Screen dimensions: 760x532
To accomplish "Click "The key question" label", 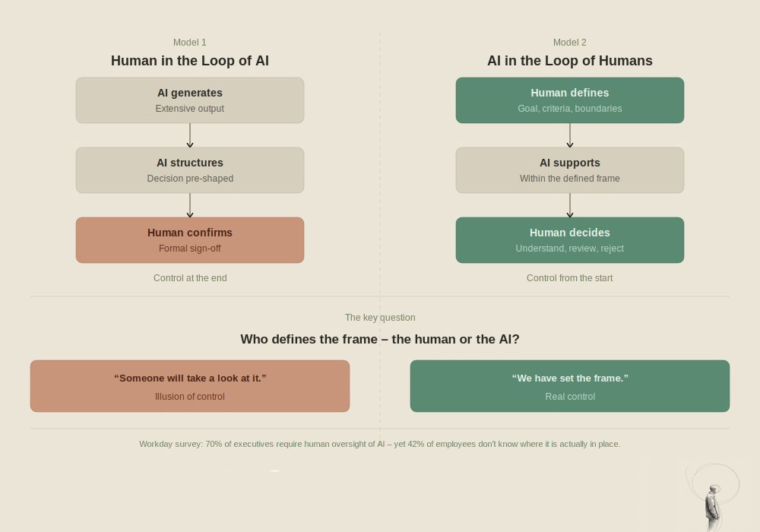I will click(x=380, y=318).
